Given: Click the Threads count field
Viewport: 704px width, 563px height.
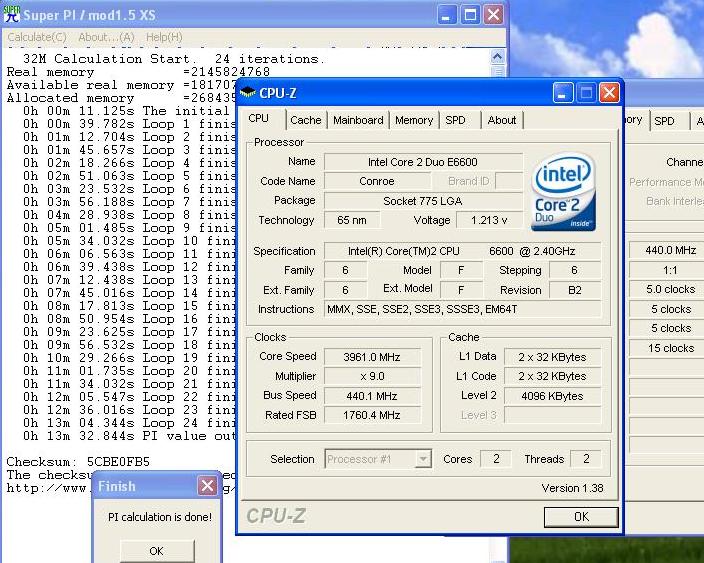Looking at the screenshot, I should (585, 458).
